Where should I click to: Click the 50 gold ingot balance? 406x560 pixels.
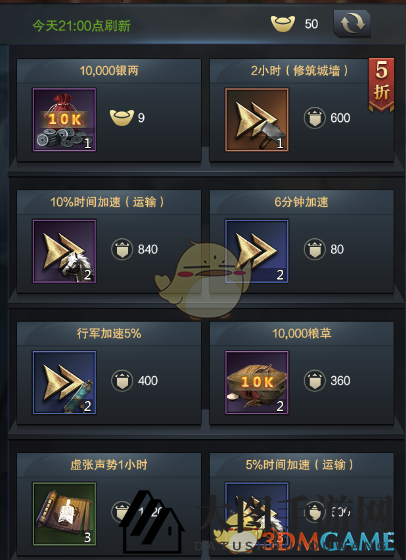point(311,24)
